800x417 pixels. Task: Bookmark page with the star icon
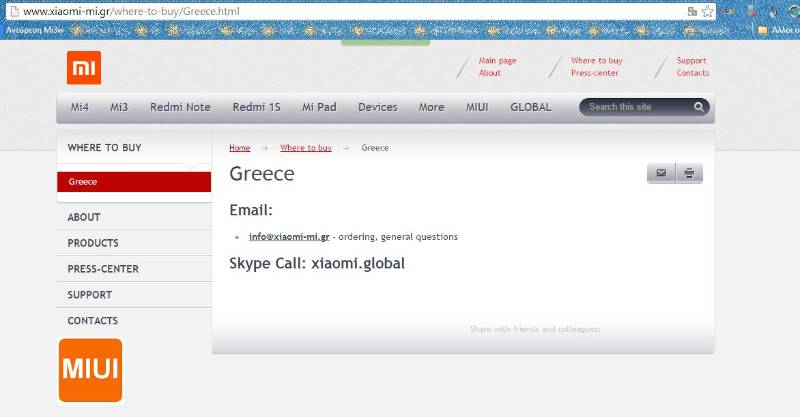tap(708, 11)
